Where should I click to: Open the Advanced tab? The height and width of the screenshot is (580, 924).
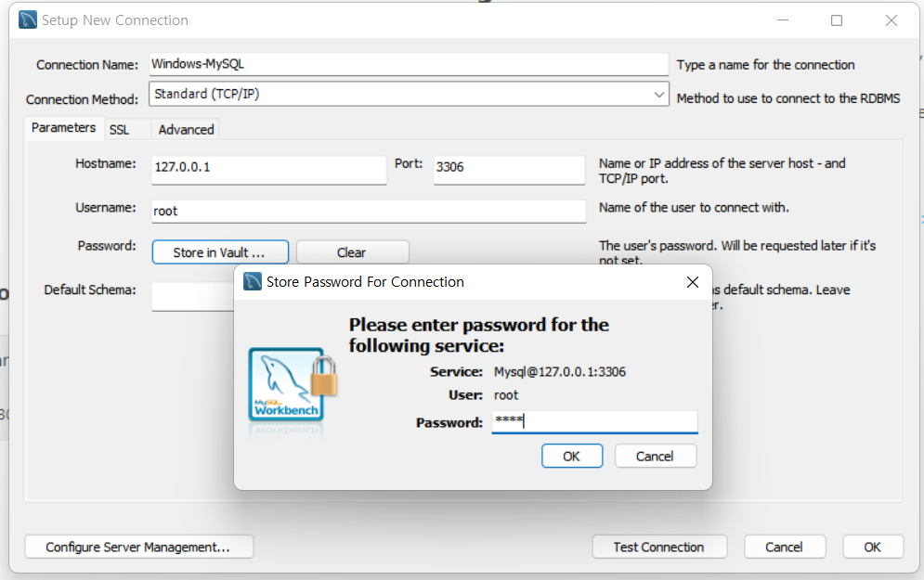[x=187, y=130]
